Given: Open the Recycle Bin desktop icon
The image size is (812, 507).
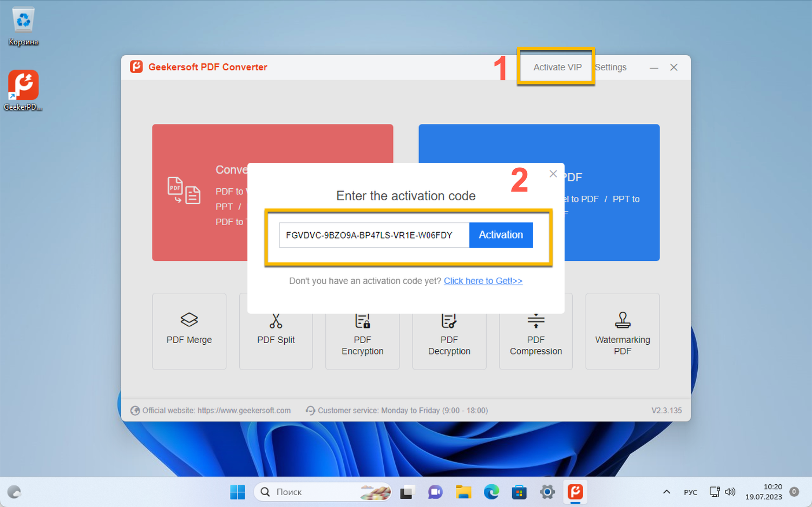Looking at the screenshot, I should click(x=23, y=27).
